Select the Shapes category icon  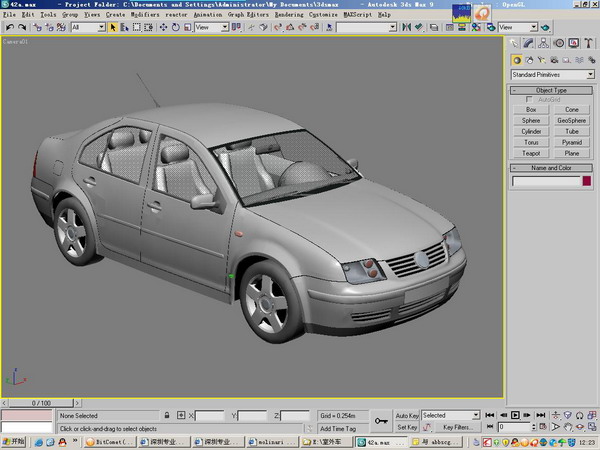coord(530,60)
